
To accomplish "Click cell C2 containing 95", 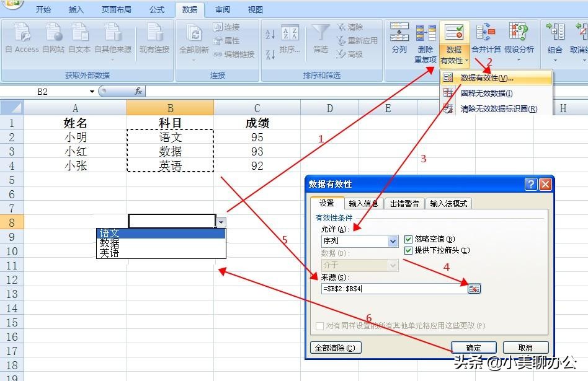I will tap(257, 137).
